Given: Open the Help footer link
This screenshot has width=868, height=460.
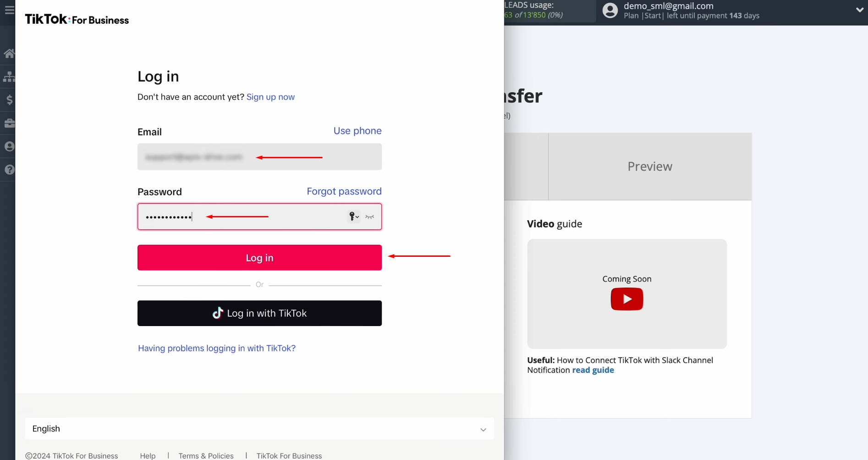Looking at the screenshot, I should (x=148, y=455).
